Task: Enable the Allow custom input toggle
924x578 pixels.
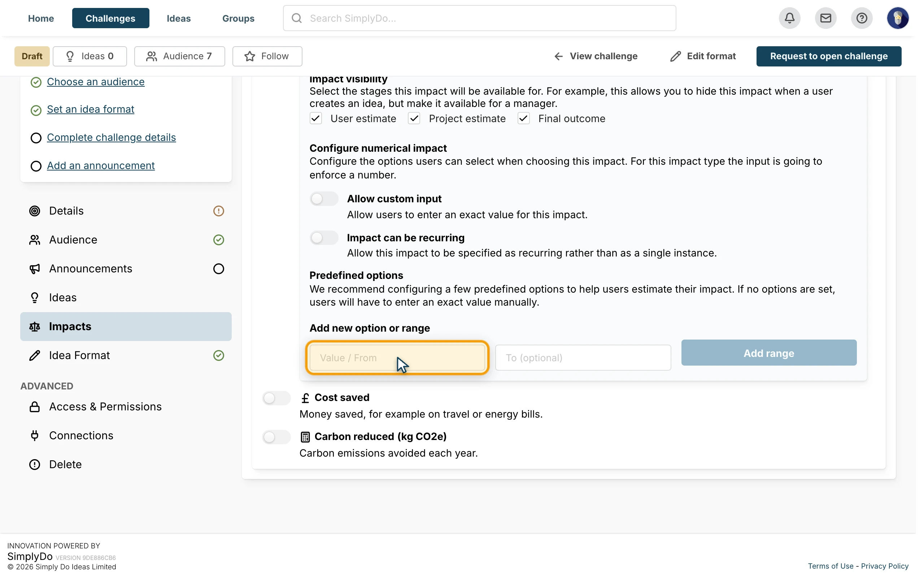Action: pyautogui.click(x=324, y=199)
